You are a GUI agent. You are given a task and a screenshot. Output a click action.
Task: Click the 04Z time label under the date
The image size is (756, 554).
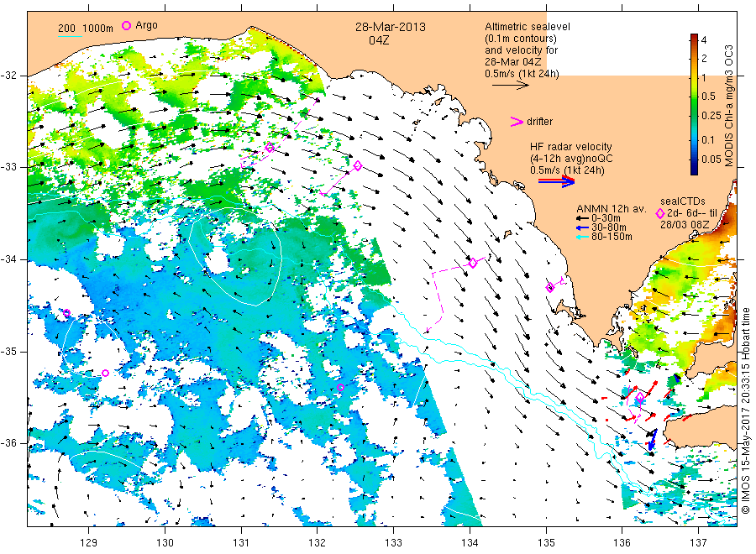379,40
